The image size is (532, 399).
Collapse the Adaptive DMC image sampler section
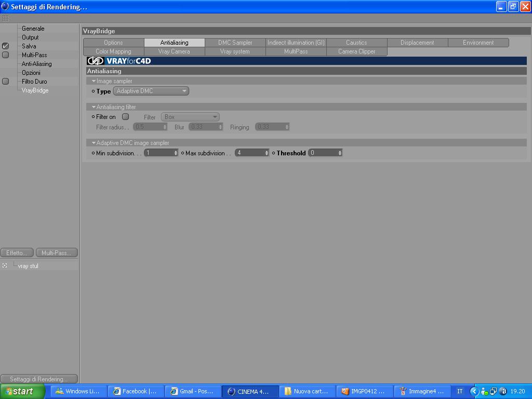[94, 143]
